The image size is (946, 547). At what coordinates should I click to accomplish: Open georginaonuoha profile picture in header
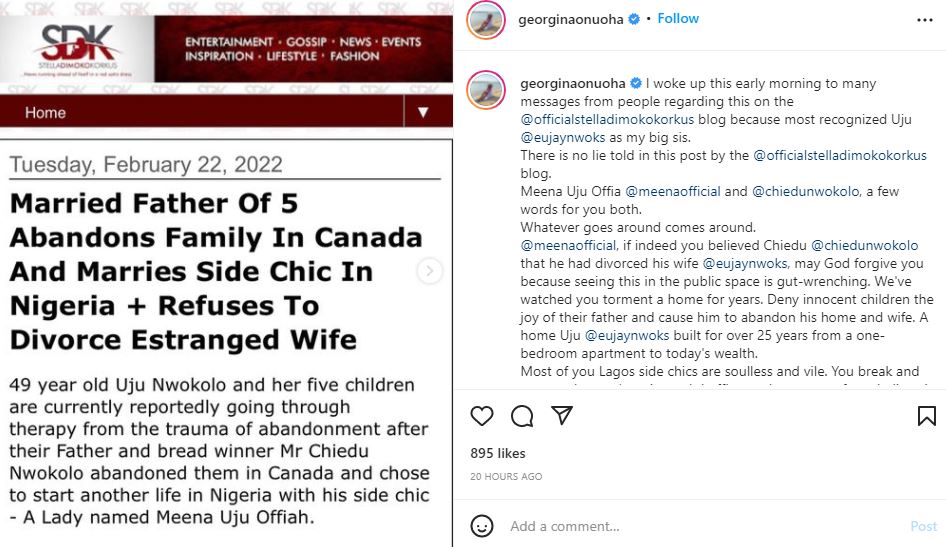487,20
